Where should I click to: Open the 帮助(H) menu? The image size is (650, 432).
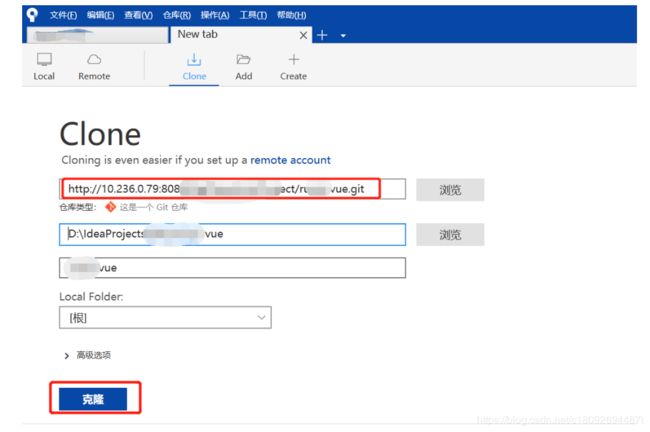(x=291, y=15)
